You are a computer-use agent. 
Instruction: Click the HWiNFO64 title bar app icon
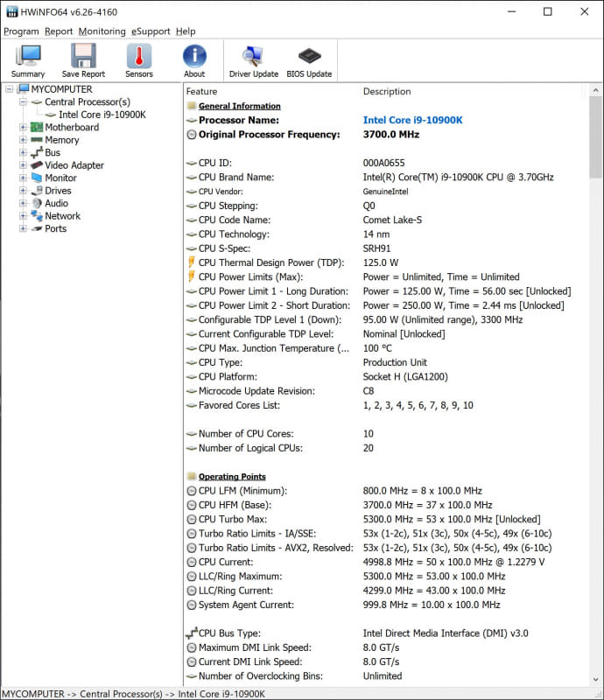tap(12, 12)
